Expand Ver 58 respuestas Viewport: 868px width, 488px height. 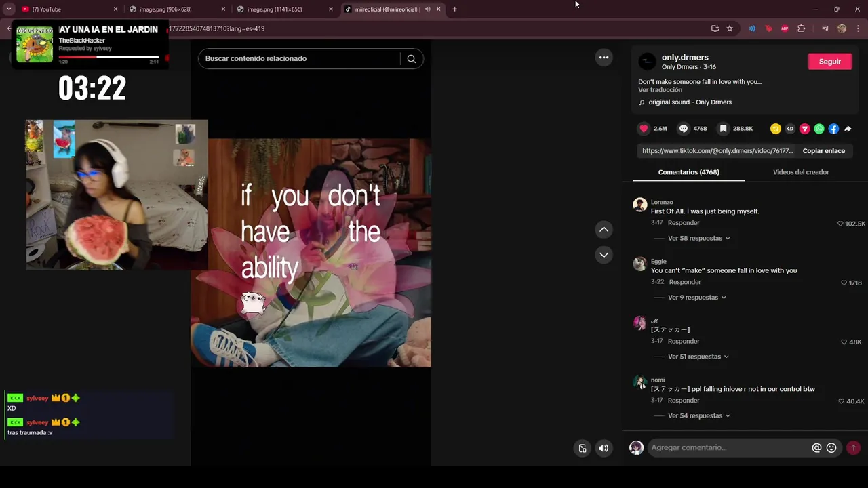pyautogui.click(x=698, y=239)
